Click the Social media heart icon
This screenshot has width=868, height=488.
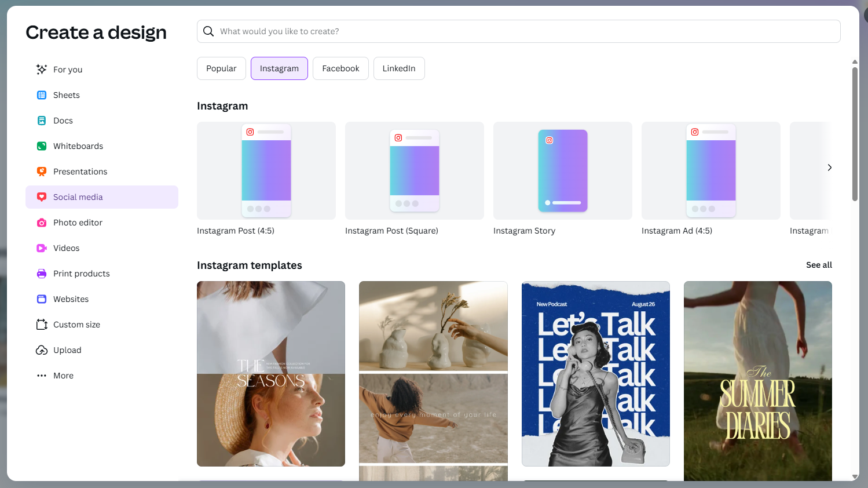(x=42, y=197)
